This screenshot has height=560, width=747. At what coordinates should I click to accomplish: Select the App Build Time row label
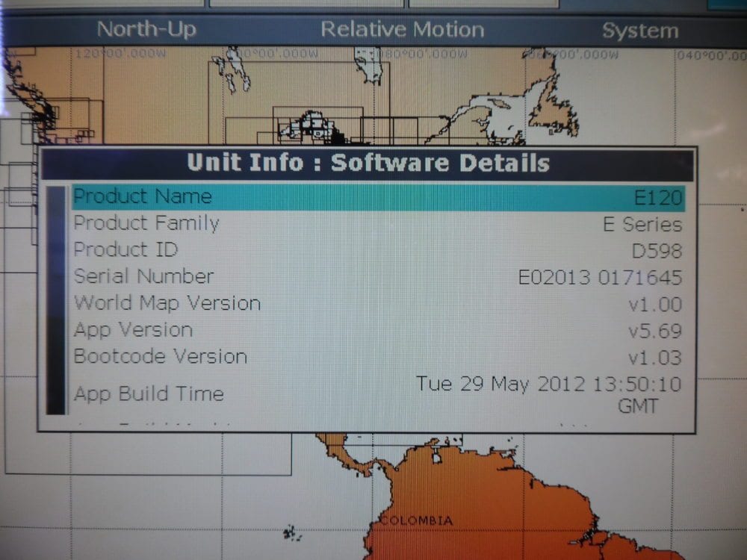click(149, 393)
